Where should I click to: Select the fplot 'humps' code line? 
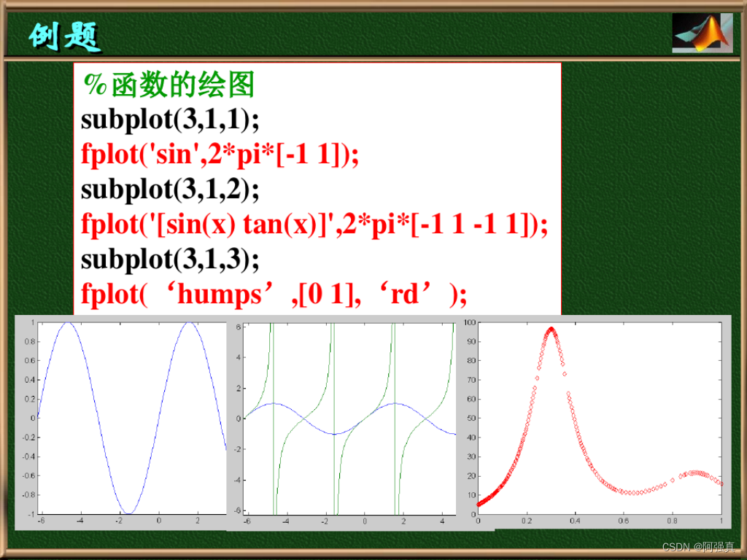274,295
